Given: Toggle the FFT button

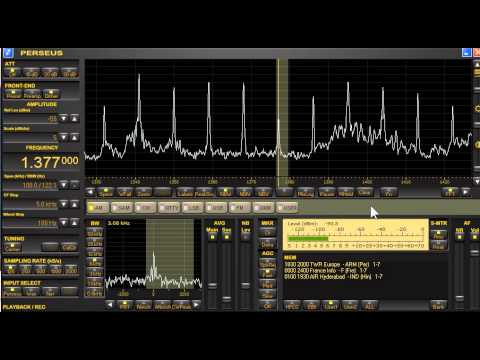Looking at the screenshot, I should tap(450, 192).
